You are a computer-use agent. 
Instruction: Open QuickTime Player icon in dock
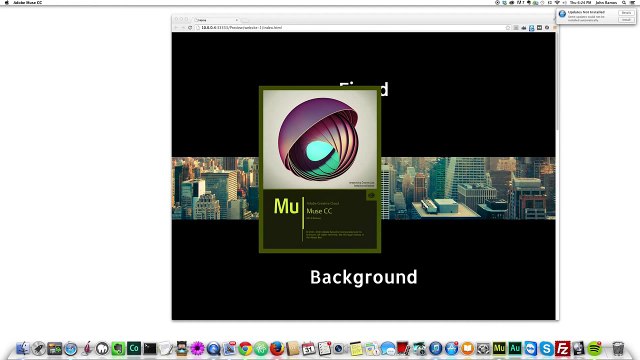(213, 348)
